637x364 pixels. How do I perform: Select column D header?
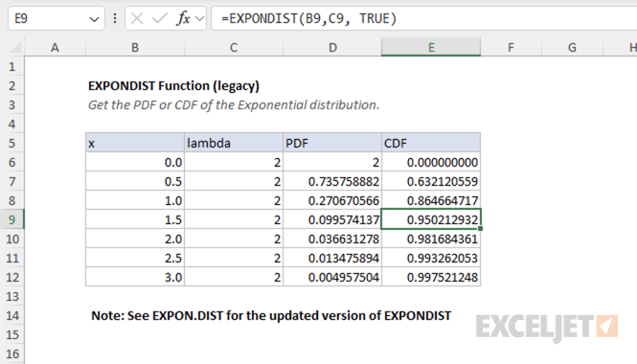(x=332, y=48)
